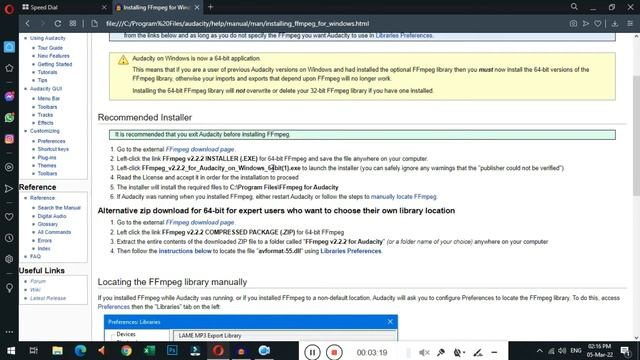The width and height of the screenshot is (640, 360).
Task: Open Instagram in the Opera sidebar
Action: 9,139
